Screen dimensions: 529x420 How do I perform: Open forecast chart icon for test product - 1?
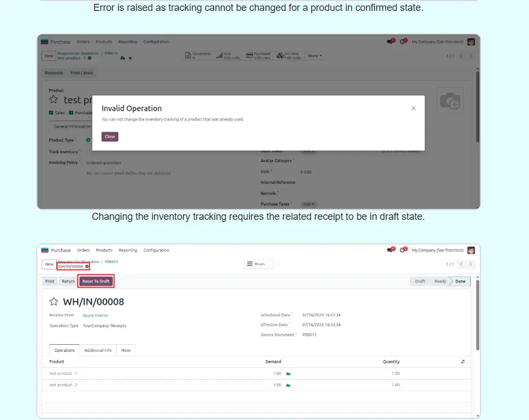pyautogui.click(x=288, y=374)
